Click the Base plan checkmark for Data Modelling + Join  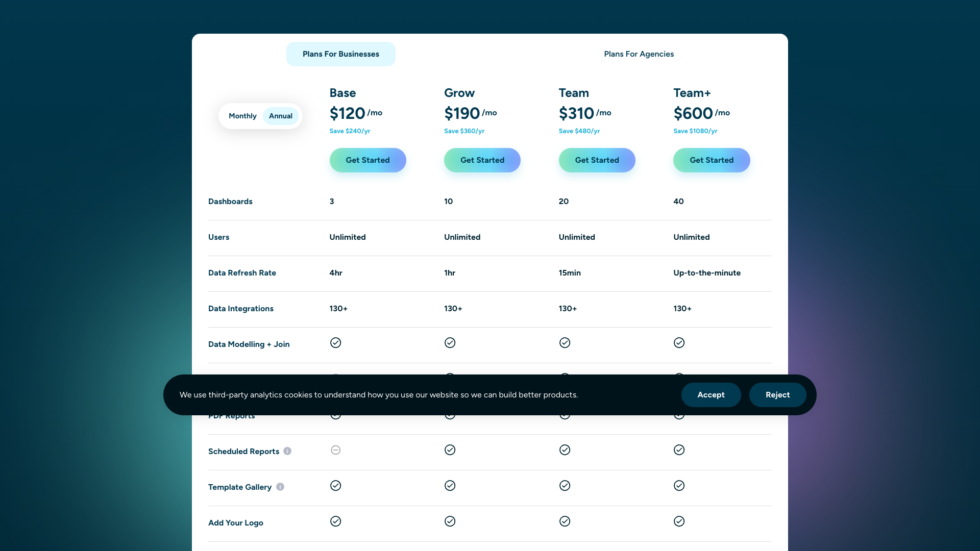(x=335, y=342)
